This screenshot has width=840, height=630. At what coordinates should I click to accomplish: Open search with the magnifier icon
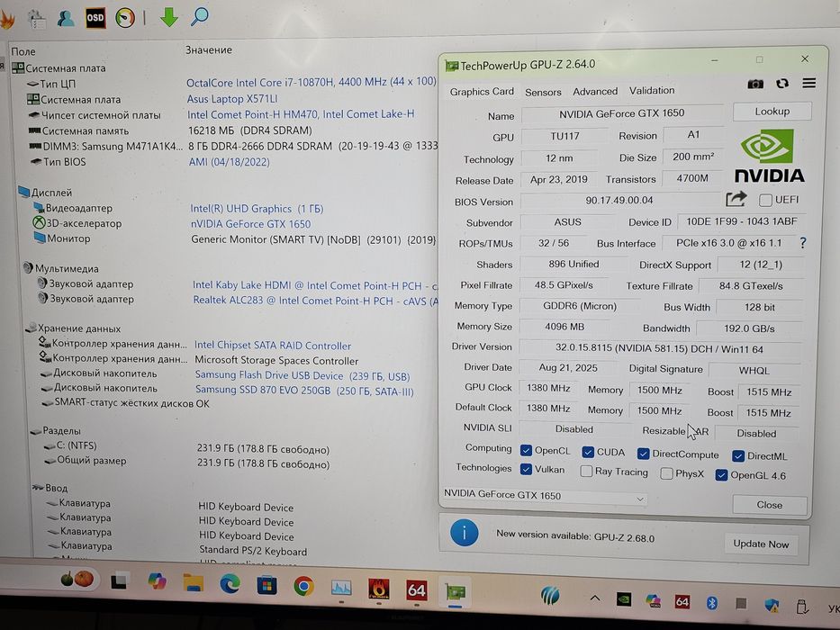(199, 16)
